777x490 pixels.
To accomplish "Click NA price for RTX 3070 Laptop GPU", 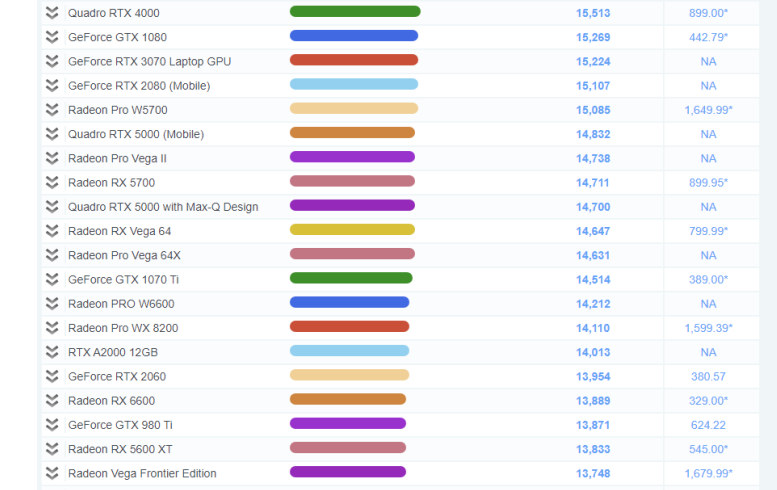I will coord(708,61).
